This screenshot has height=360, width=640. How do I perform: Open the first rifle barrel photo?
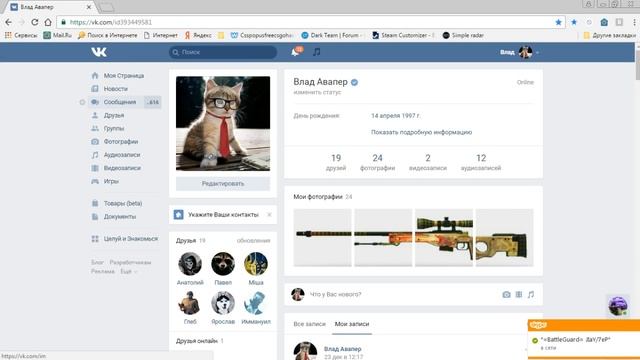(x=322, y=238)
